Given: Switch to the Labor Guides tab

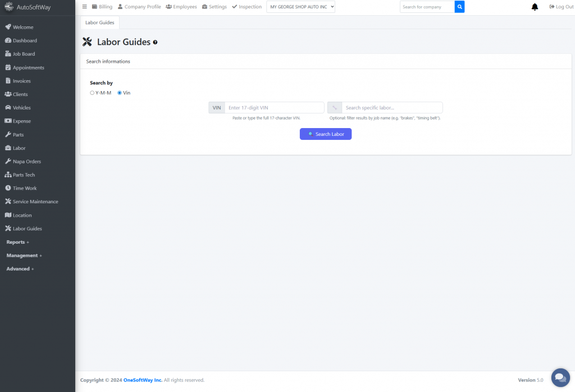Looking at the screenshot, I should click(99, 22).
